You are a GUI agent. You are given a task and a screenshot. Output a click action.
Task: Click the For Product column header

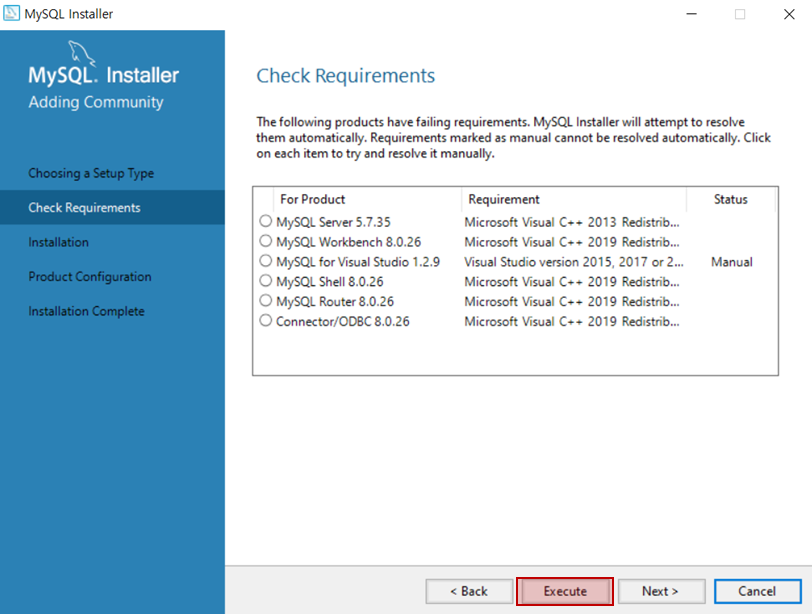point(367,199)
